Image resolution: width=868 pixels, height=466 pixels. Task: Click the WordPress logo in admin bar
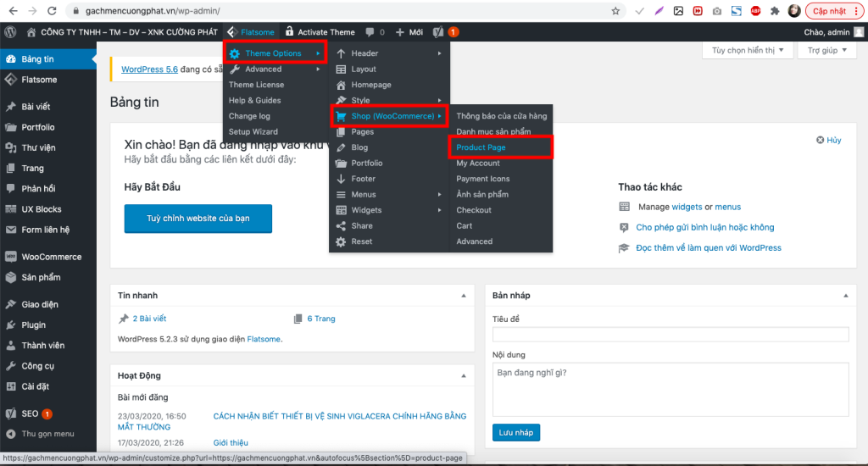11,32
